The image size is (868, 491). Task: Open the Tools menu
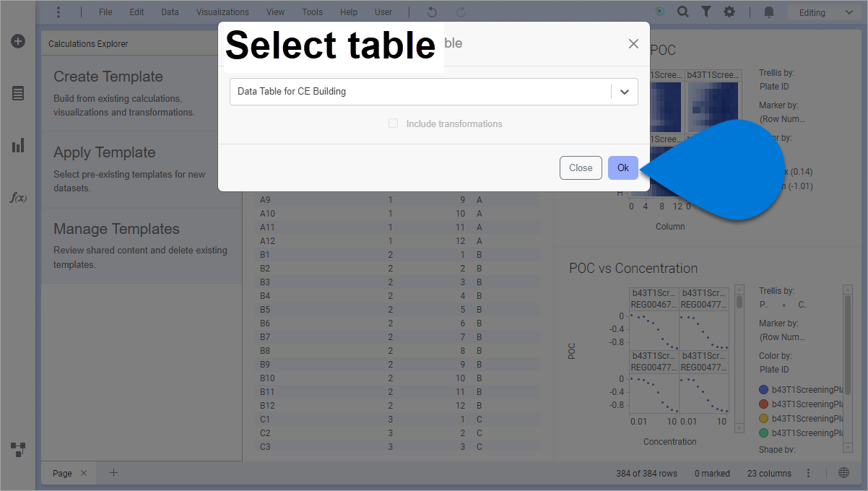[x=312, y=12]
